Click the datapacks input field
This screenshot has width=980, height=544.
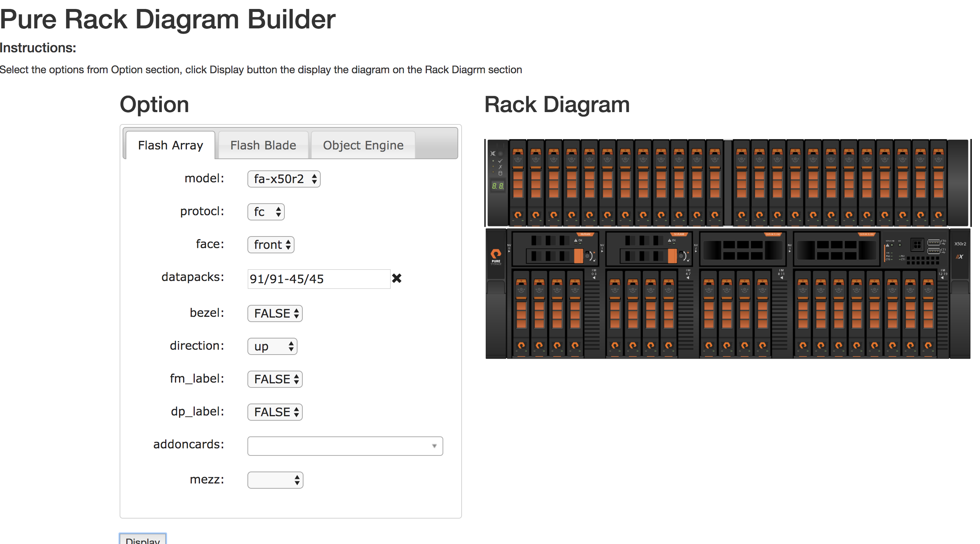coord(319,279)
